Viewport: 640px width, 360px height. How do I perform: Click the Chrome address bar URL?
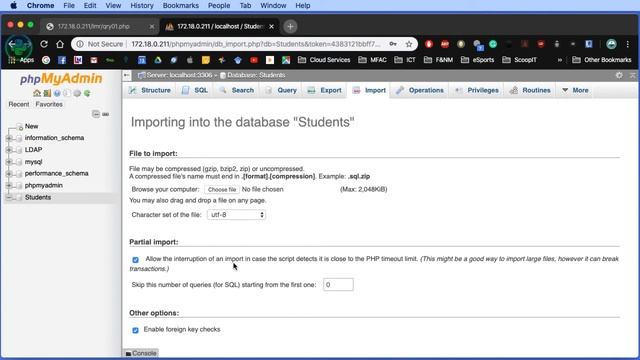pyautogui.click(x=256, y=44)
